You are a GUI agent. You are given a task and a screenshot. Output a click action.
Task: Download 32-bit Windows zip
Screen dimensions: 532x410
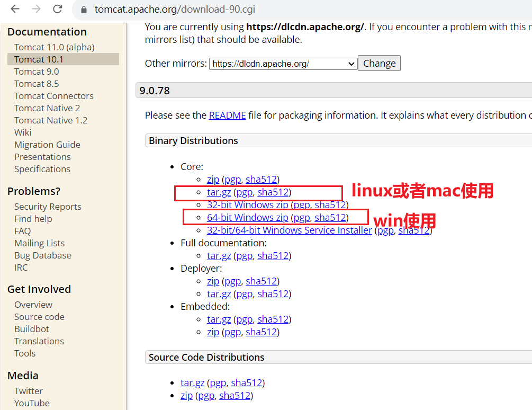tap(248, 205)
